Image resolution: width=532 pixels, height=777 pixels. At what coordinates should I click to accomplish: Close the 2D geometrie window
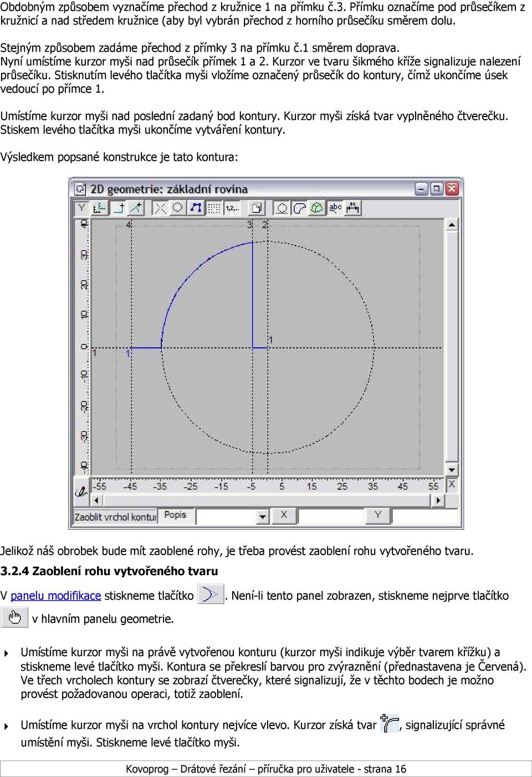point(452,189)
